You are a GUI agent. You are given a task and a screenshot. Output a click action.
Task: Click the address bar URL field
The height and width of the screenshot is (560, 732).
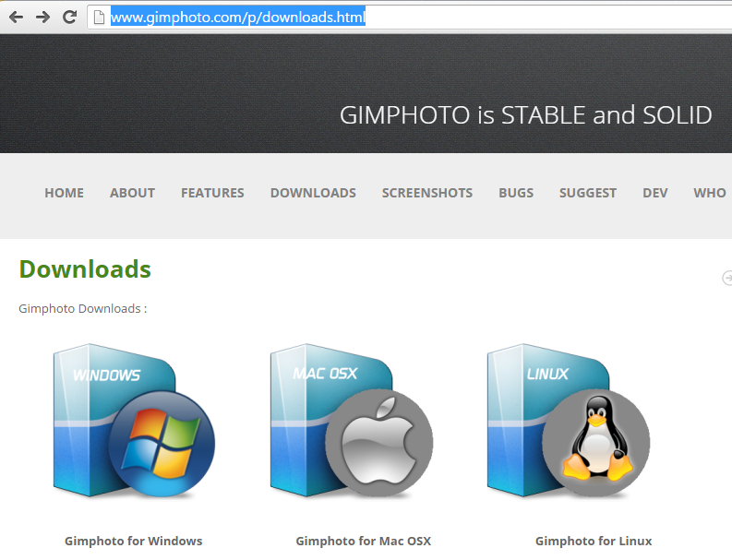pyautogui.click(x=411, y=18)
